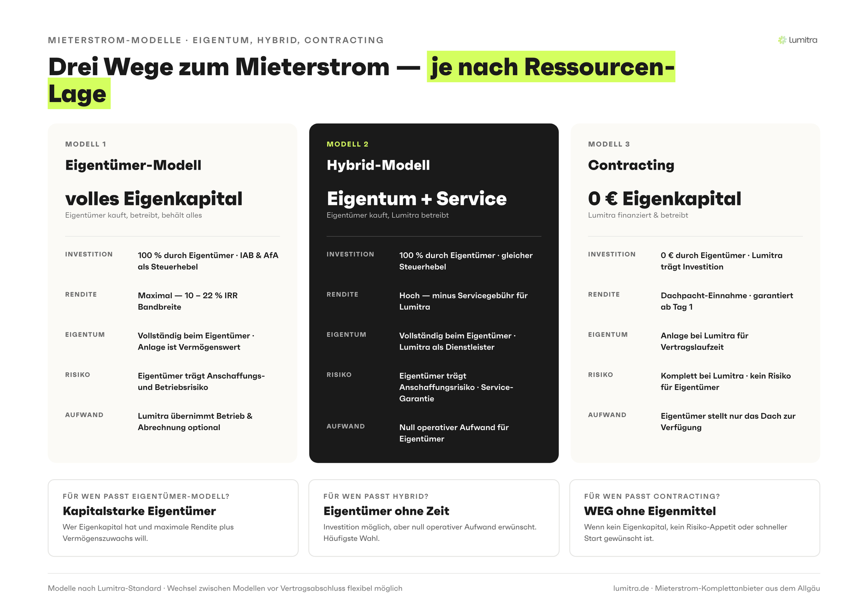Click the 'FÜR WEN PASST CONTRACTING?' label
Screen dimensions: 868x597
coord(652,497)
